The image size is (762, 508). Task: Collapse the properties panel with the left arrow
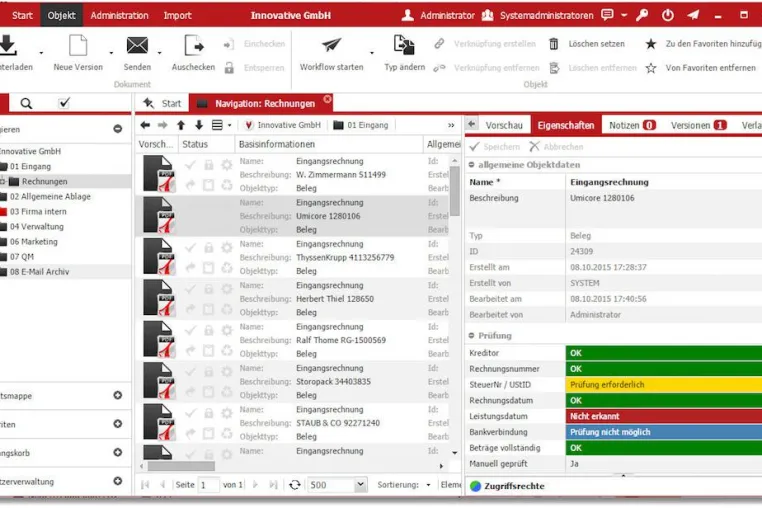[471, 124]
